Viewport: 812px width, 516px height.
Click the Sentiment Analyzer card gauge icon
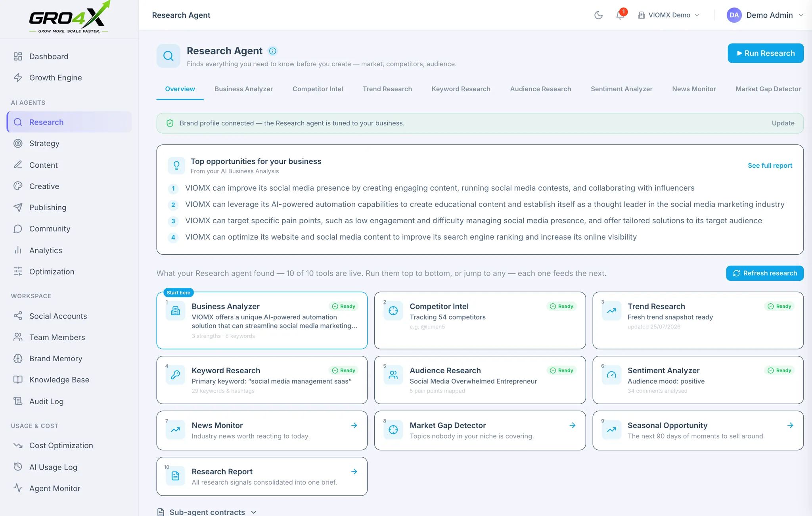coord(611,375)
